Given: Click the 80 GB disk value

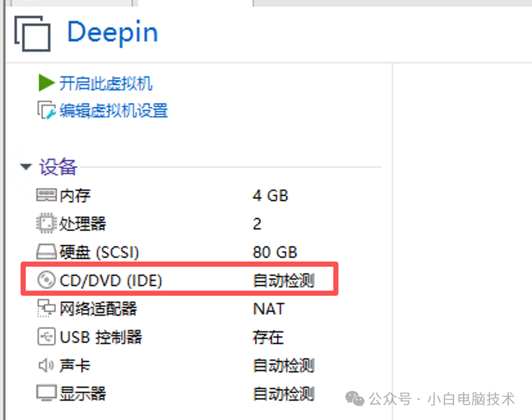Looking at the screenshot, I should [275, 253].
